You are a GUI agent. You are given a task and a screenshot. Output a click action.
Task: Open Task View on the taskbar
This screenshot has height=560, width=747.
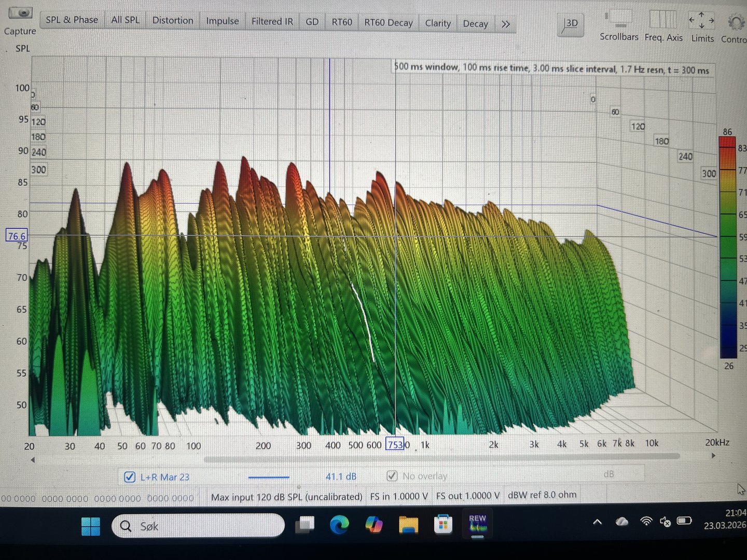coord(305,525)
